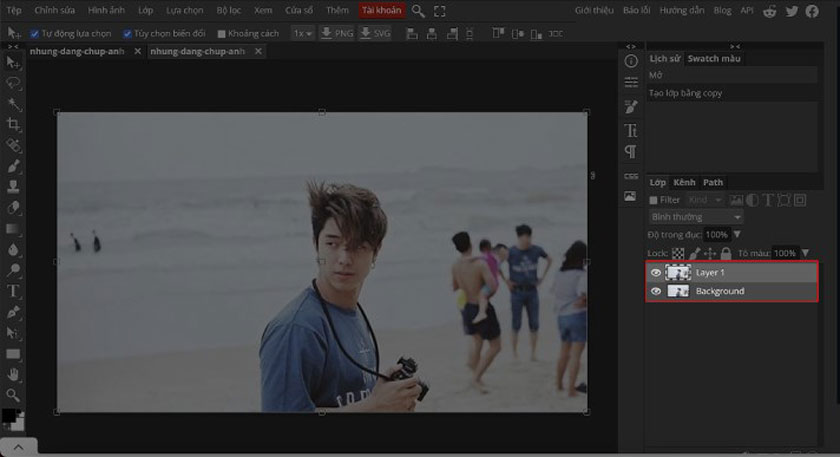This screenshot has width=840, height=457.
Task: Enable the layer Filter checkbox
Action: coord(654,200)
